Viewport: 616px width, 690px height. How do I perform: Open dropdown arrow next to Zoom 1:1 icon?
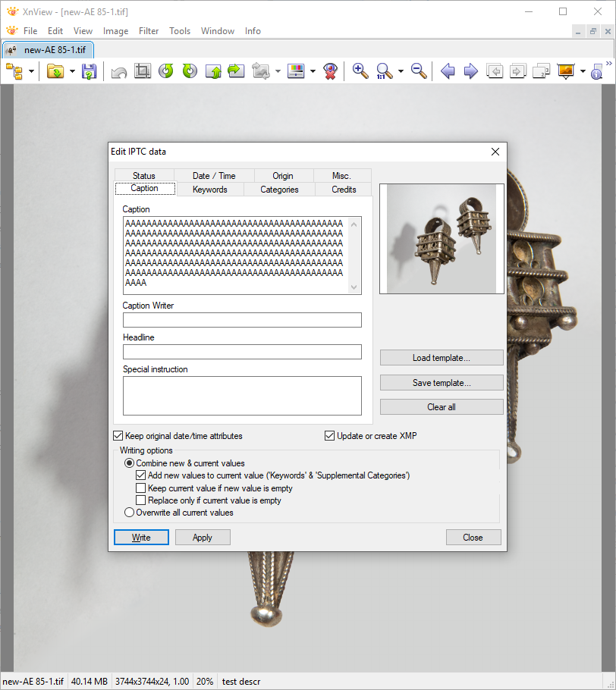(x=401, y=71)
